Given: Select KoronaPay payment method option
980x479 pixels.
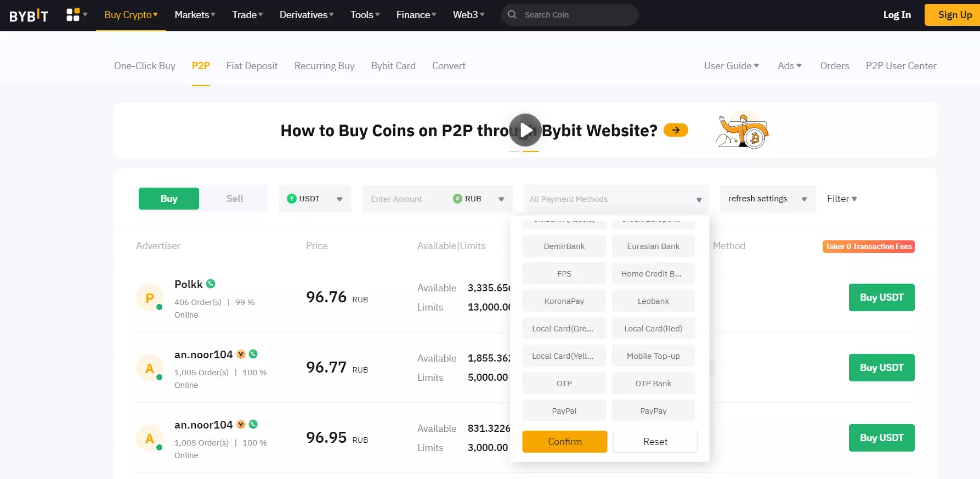Looking at the screenshot, I should (x=564, y=301).
